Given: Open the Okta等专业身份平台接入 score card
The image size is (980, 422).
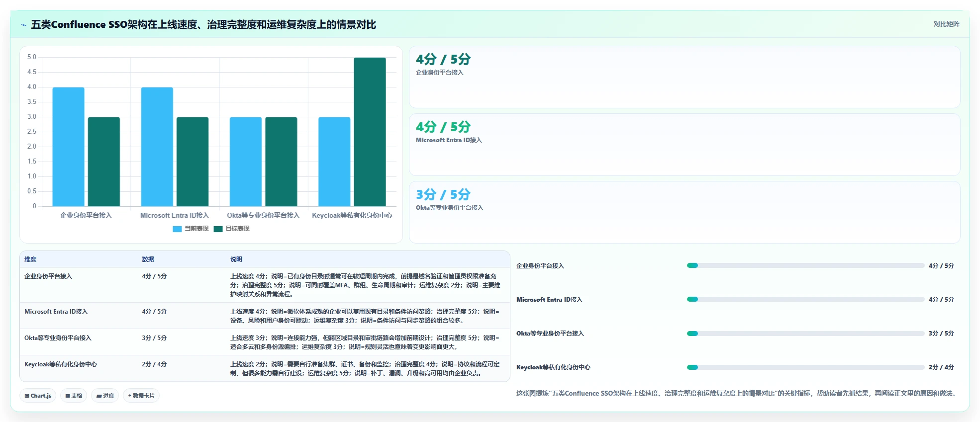Looking at the screenshot, I should point(685,212).
